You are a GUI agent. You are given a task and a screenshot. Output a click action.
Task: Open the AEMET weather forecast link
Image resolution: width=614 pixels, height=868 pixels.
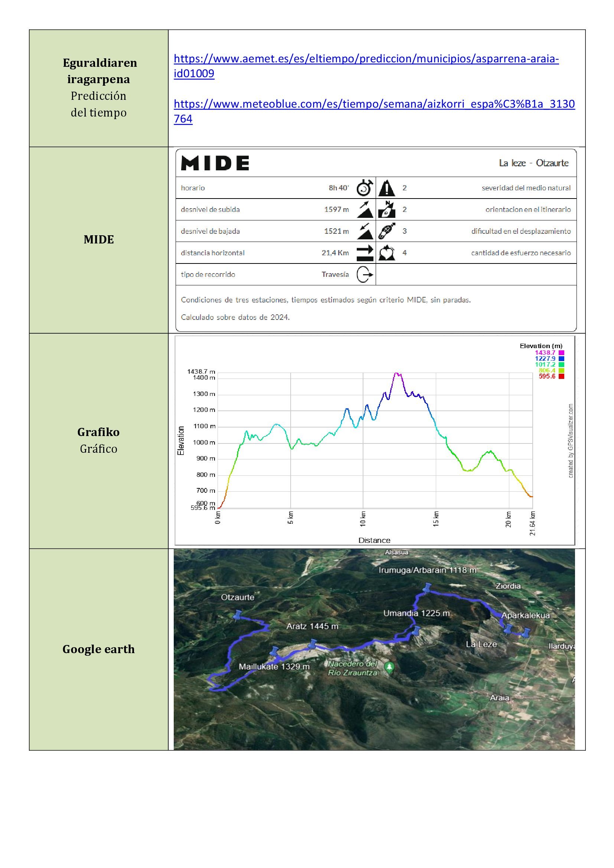point(366,59)
